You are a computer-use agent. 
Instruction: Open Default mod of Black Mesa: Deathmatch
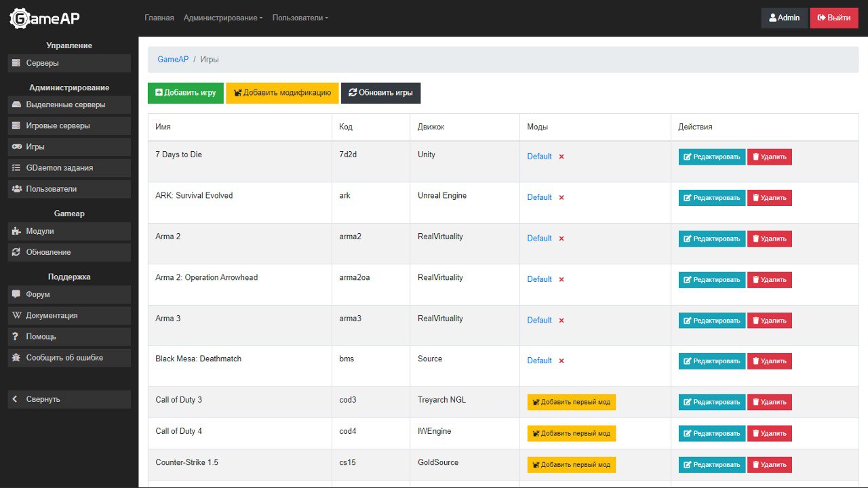pyautogui.click(x=540, y=361)
